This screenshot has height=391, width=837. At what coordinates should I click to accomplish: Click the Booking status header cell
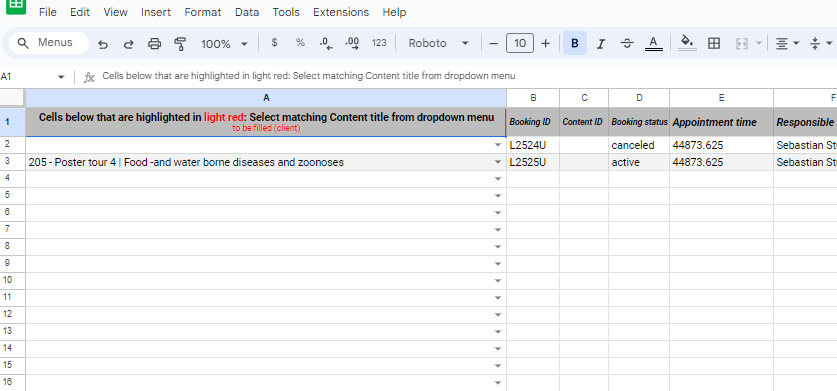pyautogui.click(x=639, y=122)
